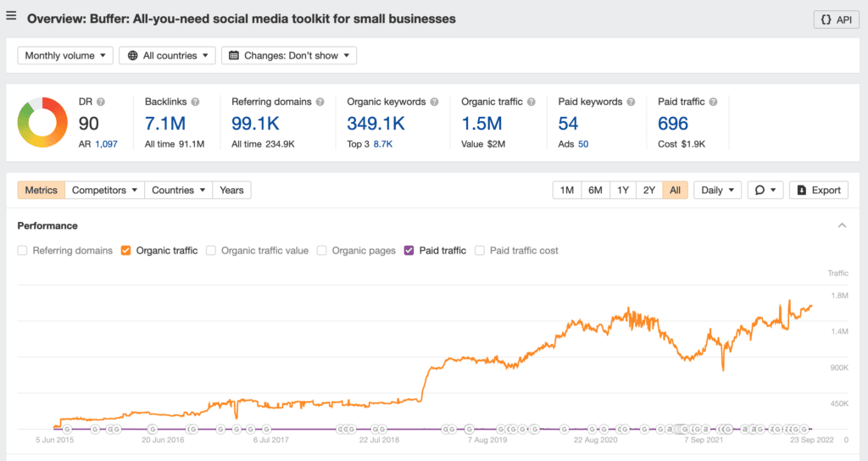Viewport: 868px width, 461px height.
Task: Uncheck the Organic traffic checkbox
Action: coord(126,251)
